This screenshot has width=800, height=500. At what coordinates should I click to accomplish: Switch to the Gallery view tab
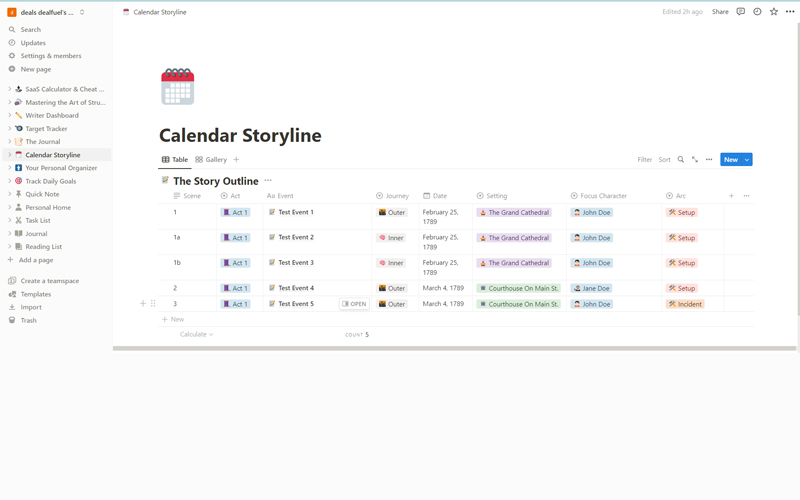coord(211,160)
